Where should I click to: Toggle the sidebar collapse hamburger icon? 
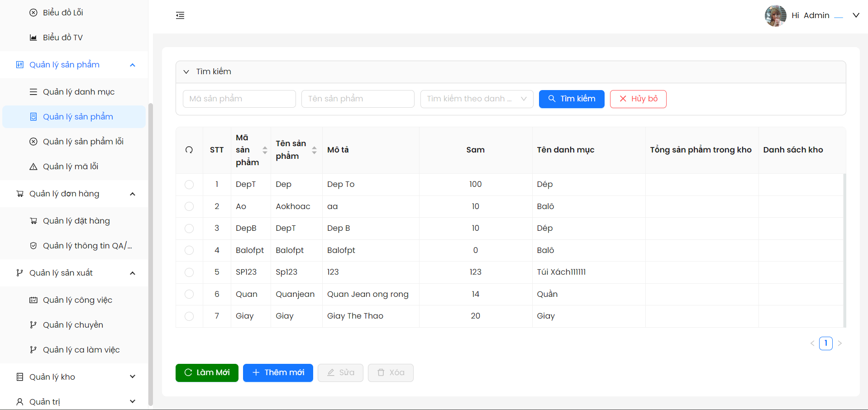click(x=180, y=15)
